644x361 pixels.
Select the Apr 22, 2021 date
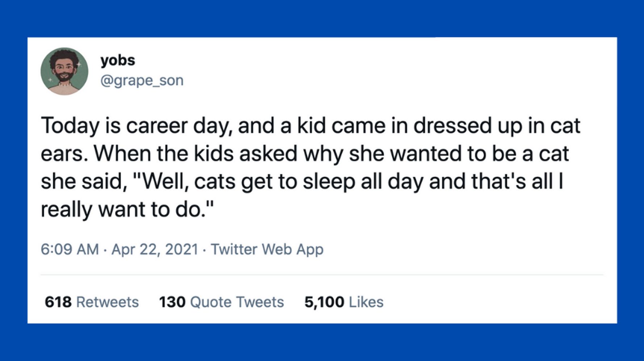(x=155, y=249)
